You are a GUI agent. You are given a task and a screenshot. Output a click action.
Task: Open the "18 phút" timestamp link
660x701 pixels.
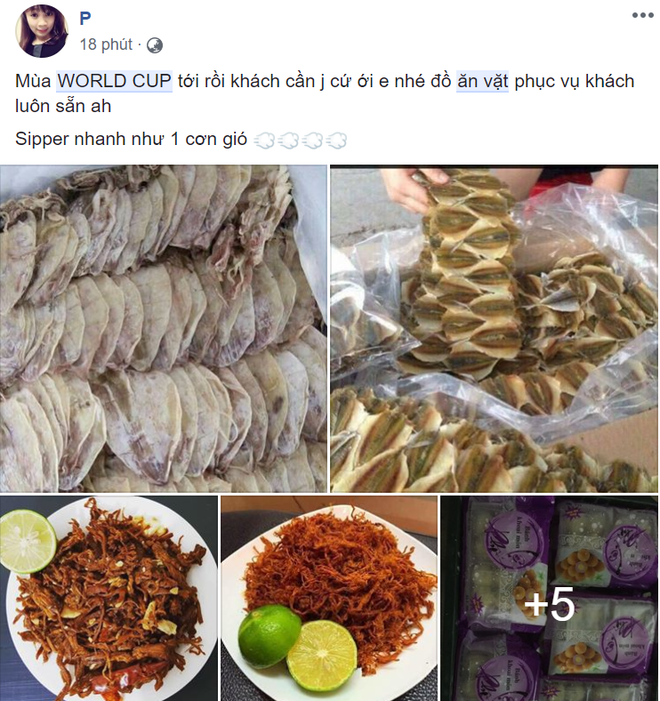coord(106,44)
